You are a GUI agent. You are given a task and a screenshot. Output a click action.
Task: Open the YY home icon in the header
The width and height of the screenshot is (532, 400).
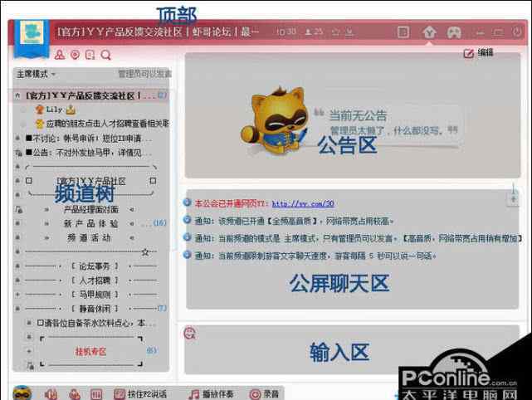(x=429, y=32)
